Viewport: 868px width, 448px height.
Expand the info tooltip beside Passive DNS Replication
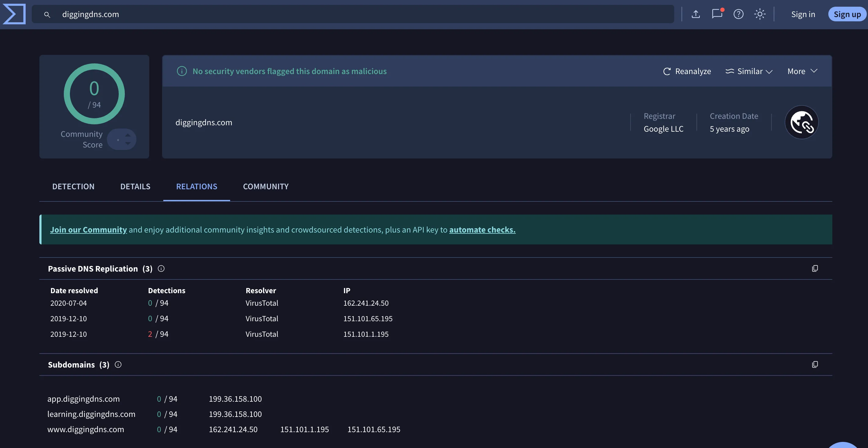click(x=161, y=268)
